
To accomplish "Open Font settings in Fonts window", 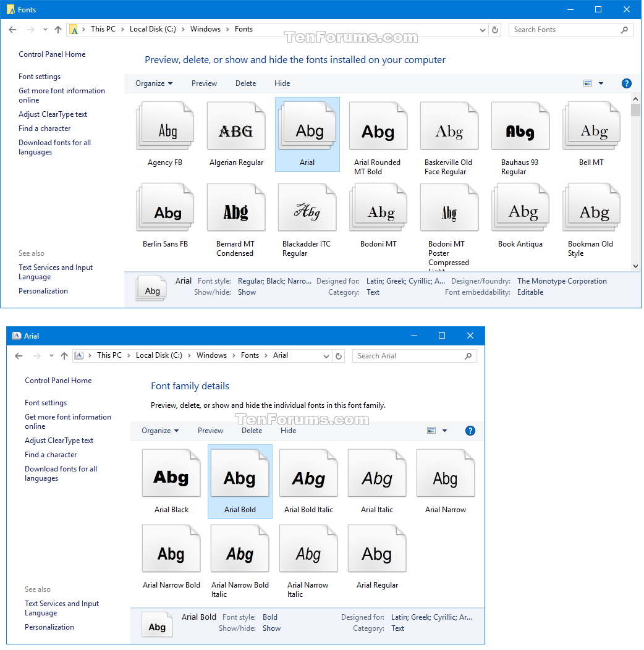I will (x=40, y=77).
